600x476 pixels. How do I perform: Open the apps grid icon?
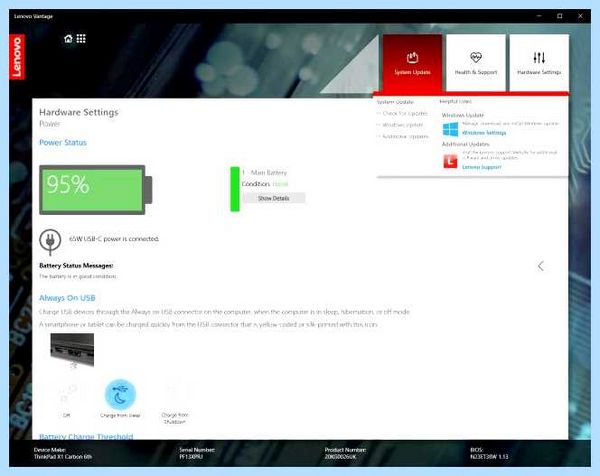click(81, 39)
